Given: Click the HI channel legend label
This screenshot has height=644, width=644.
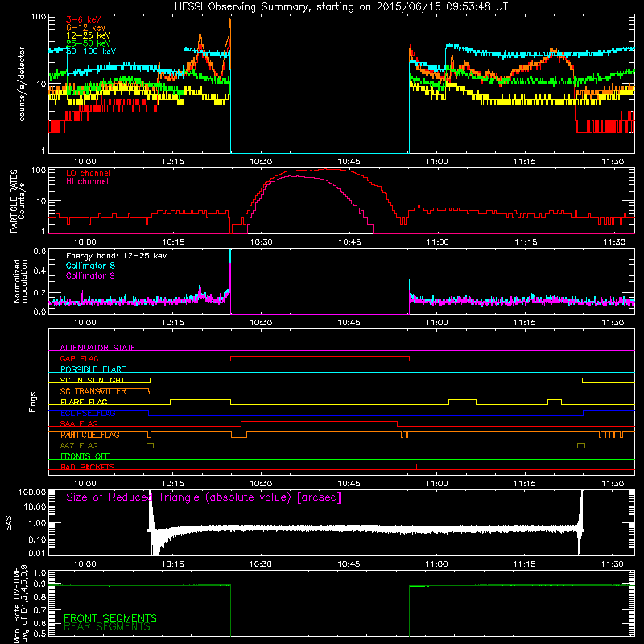Looking at the screenshot, I should point(87,182).
